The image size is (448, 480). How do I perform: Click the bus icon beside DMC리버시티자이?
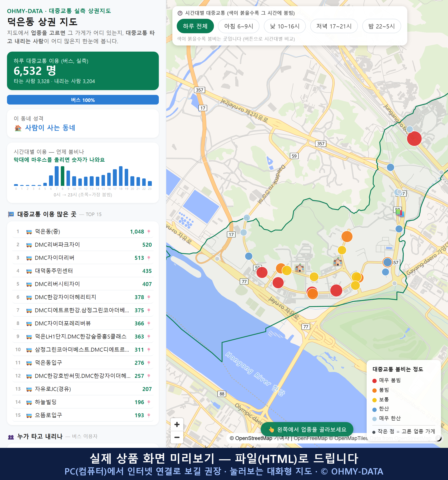(x=29, y=284)
